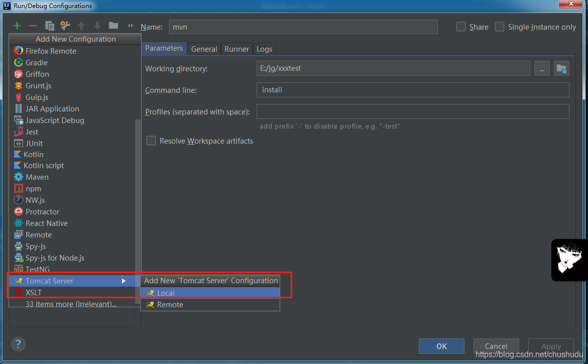The height and width of the screenshot is (364, 588).
Task: Choose JavaScript Debug configuration
Action: pos(72,120)
